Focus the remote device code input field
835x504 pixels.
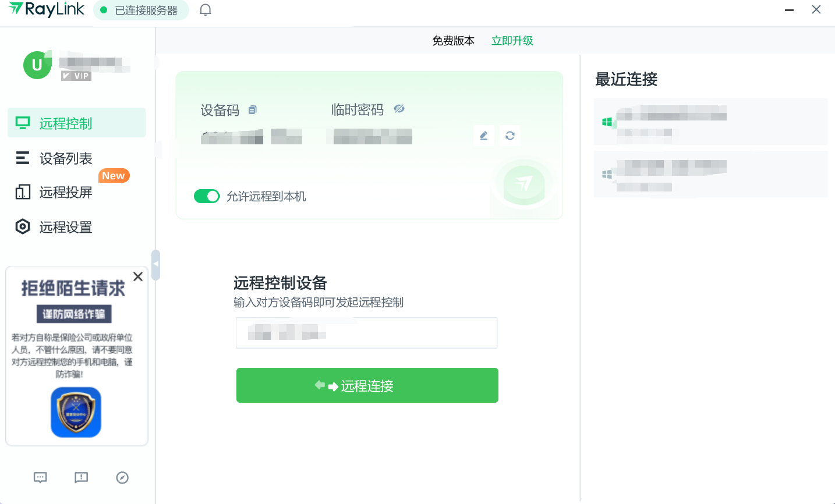pyautogui.click(x=367, y=333)
